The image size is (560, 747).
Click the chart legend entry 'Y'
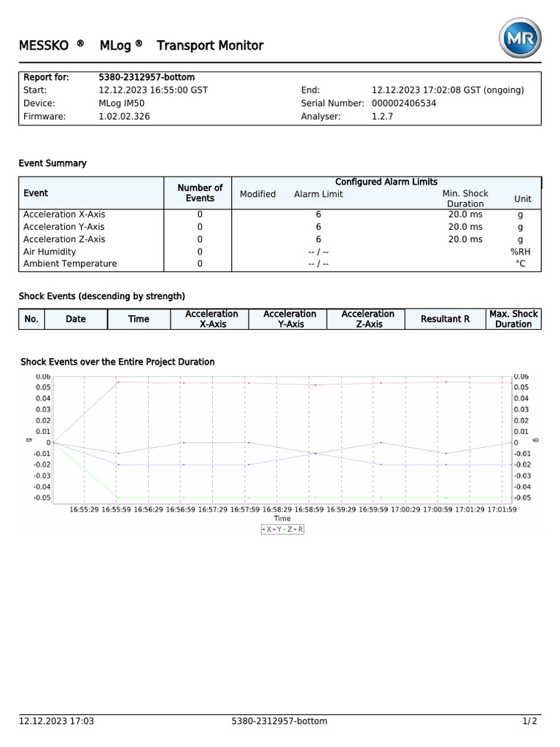278,530
